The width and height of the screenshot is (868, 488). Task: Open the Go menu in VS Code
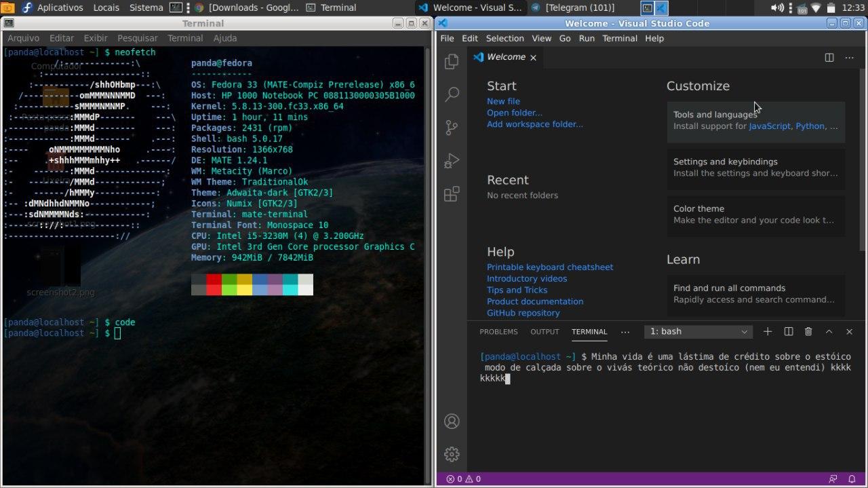coord(565,38)
